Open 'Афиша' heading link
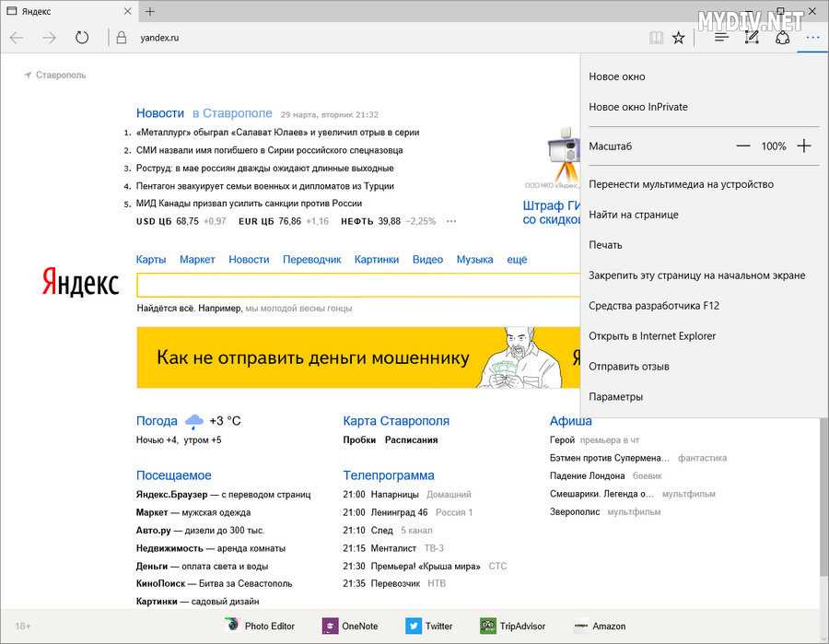 pyautogui.click(x=570, y=421)
